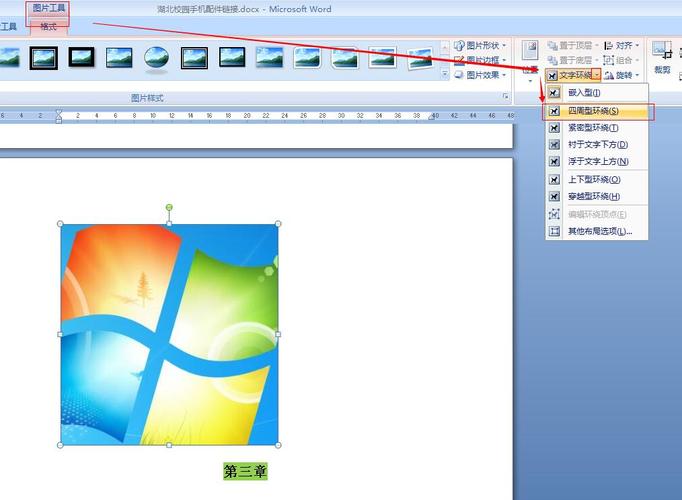Open the 组合 group dropdown
The image size is (682, 500).
coord(621,60)
